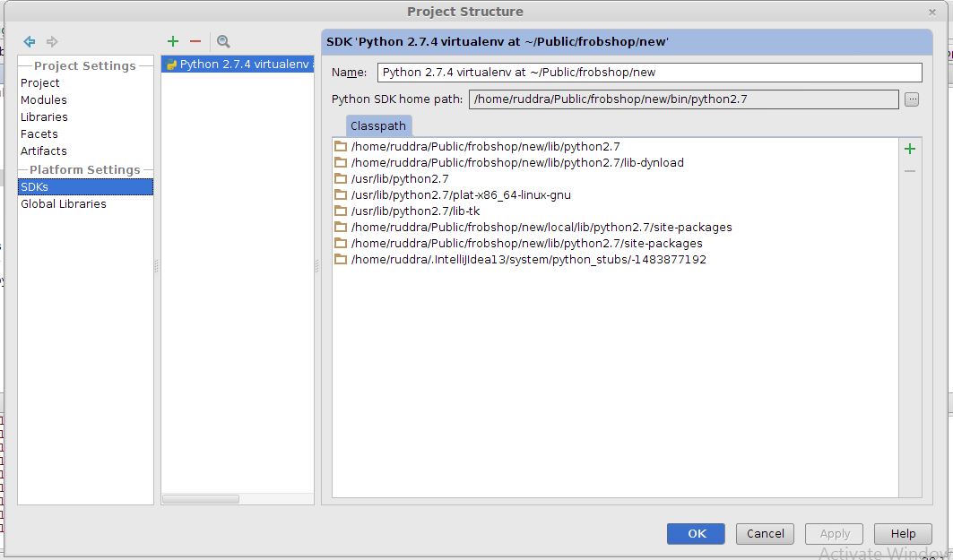Click the SDK list horizontal scrollbar
This screenshot has height=560, width=953.
(201, 499)
